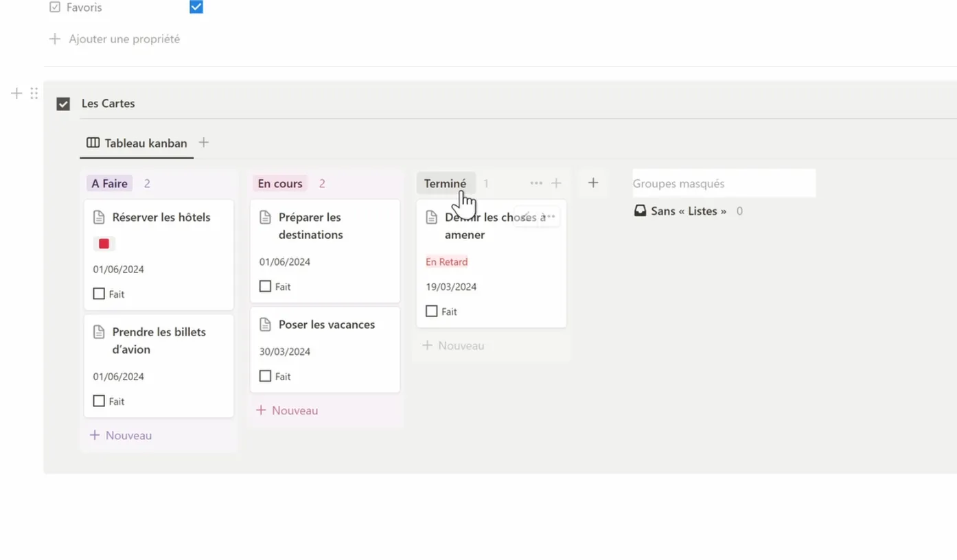This screenshot has width=957, height=560.
Task: Click the Sans « Listes » hidden group
Action: [x=689, y=211]
